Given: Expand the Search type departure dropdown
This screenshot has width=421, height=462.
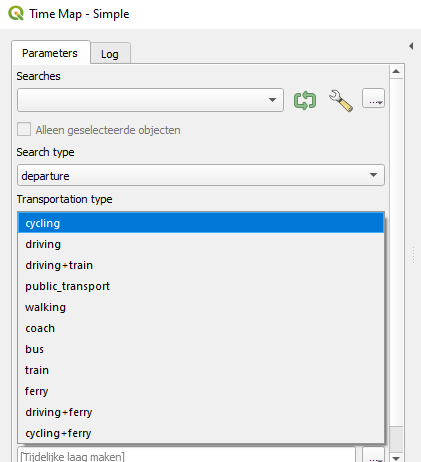Looking at the screenshot, I should [201, 175].
